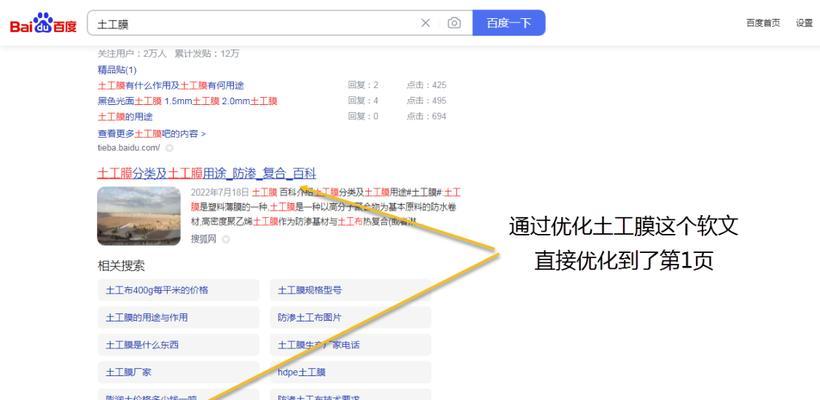Open post 土工膜的用途

click(125, 117)
